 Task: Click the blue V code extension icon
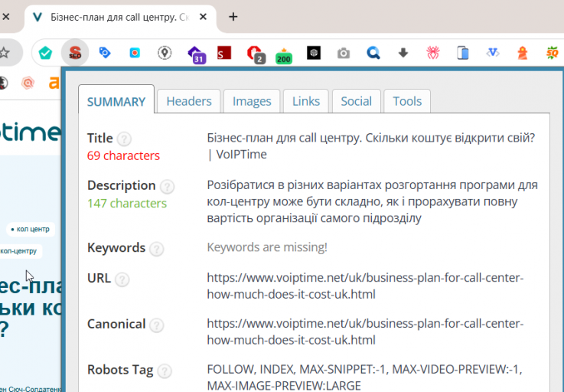pyautogui.click(x=493, y=53)
